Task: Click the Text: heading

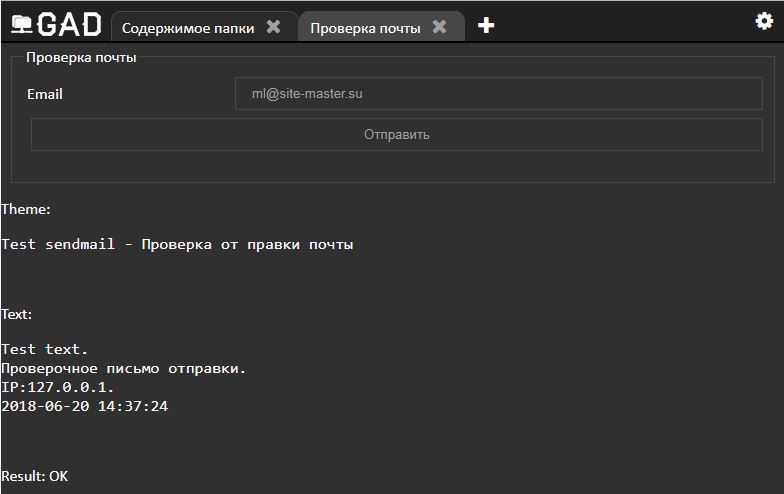Action: point(16,314)
